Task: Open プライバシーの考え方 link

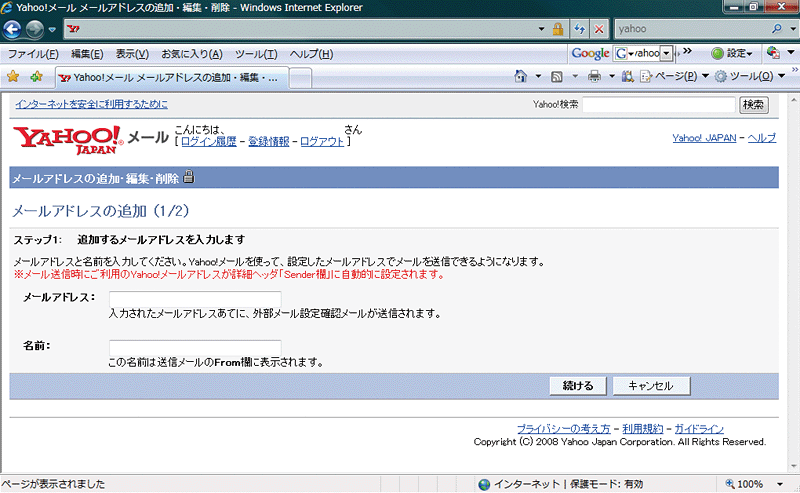Action: pyautogui.click(x=564, y=429)
